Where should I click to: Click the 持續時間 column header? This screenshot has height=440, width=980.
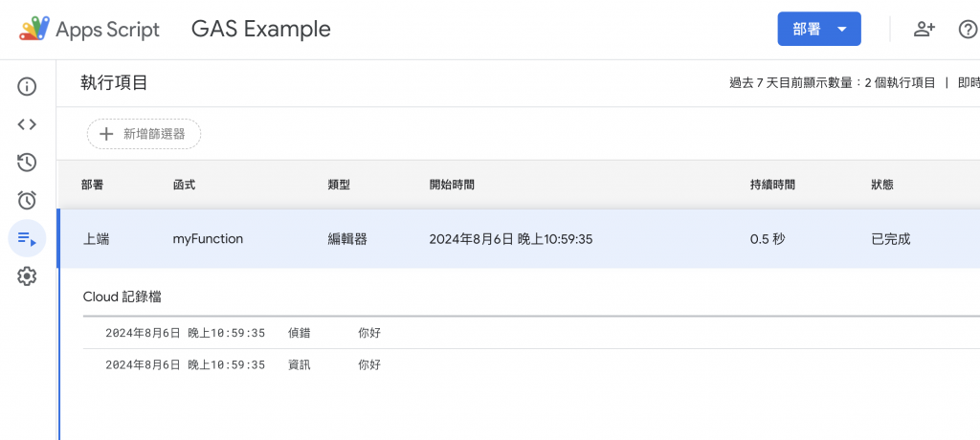pyautogui.click(x=772, y=185)
